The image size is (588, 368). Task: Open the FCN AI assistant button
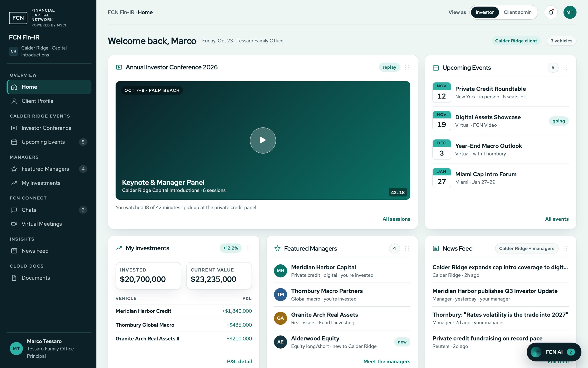(554, 352)
